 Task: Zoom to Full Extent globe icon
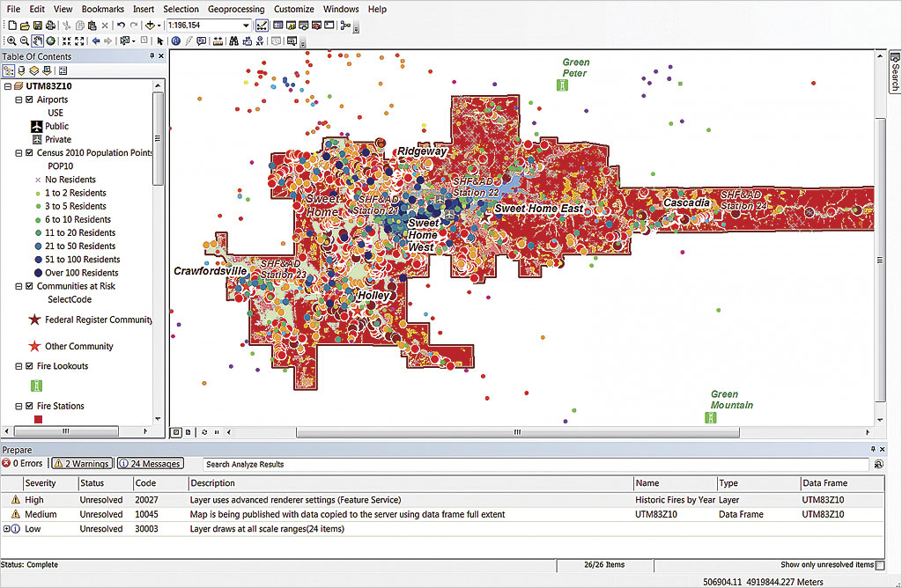click(50, 40)
